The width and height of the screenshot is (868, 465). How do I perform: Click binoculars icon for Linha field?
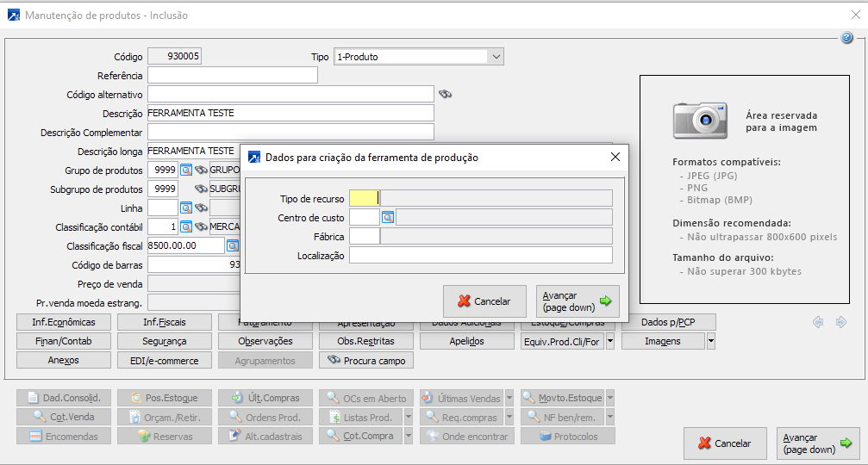[x=201, y=208]
